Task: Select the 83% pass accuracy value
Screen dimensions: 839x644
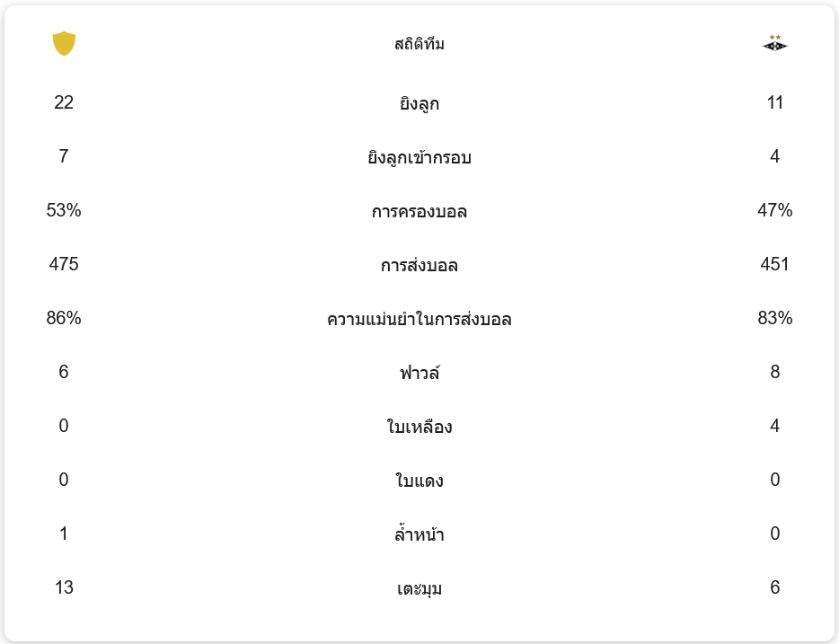Action: [x=775, y=318]
